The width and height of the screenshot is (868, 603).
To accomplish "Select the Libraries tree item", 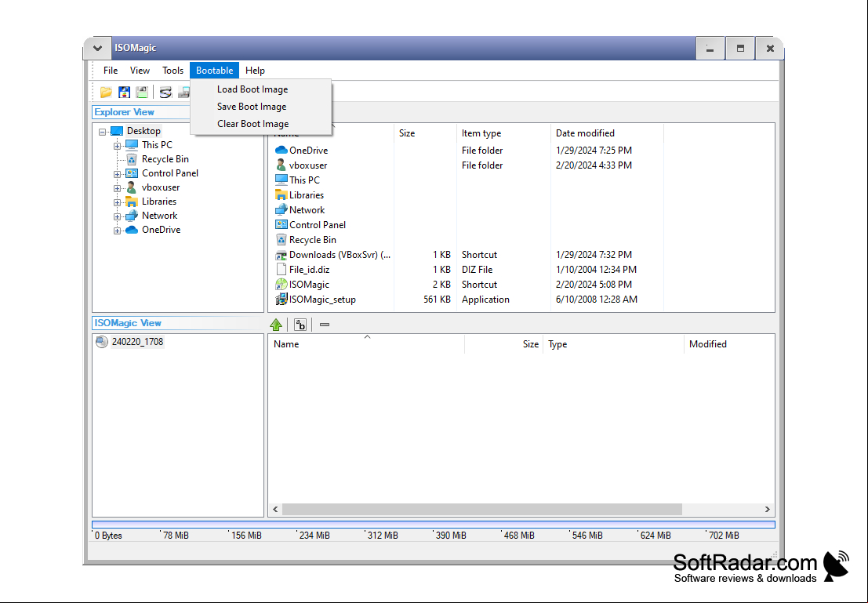I will [x=159, y=202].
